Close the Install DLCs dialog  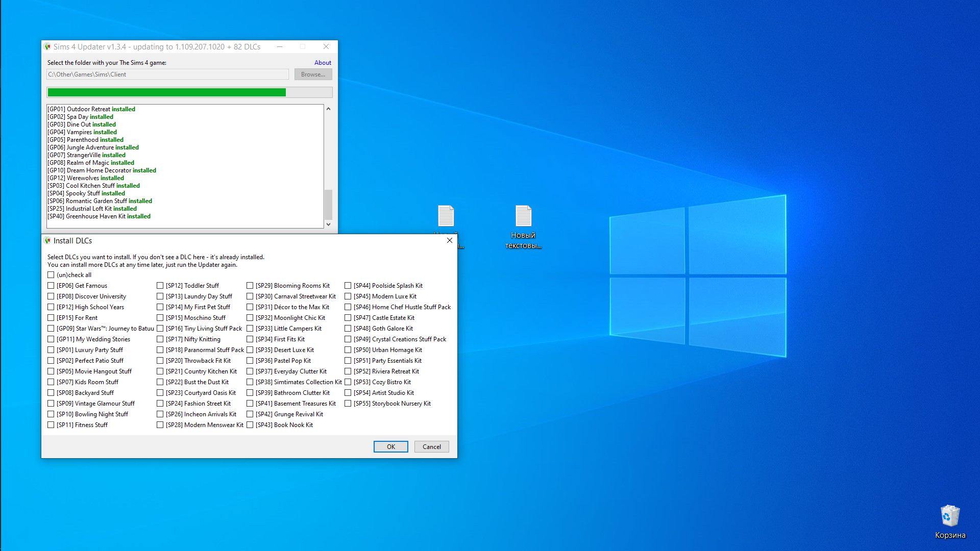tap(449, 241)
